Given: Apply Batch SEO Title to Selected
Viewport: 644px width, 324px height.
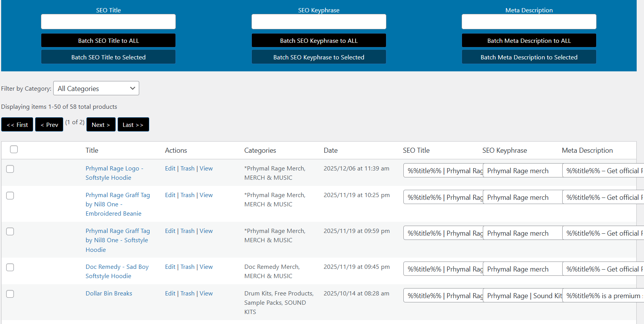Looking at the screenshot, I should tap(108, 57).
